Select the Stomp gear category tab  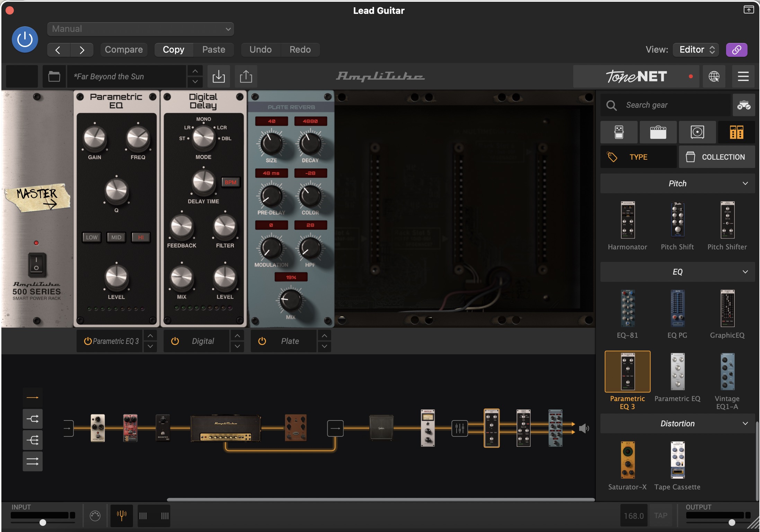point(619,132)
